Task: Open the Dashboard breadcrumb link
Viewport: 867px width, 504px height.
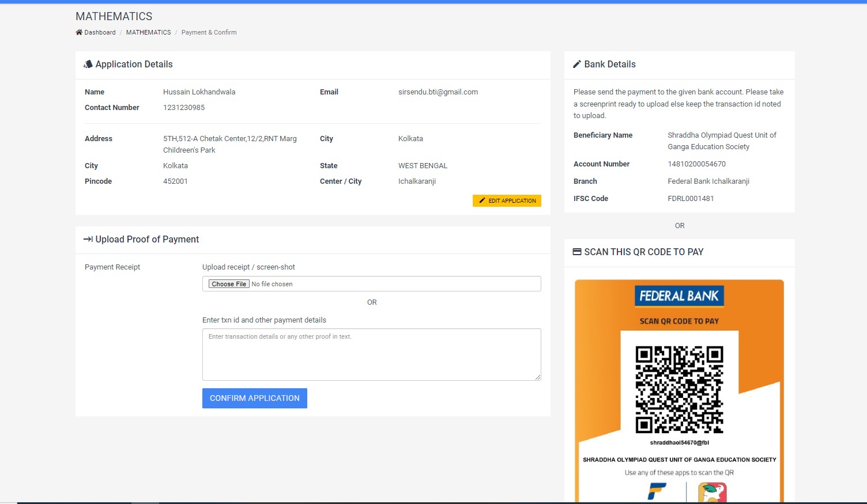Action: click(100, 32)
